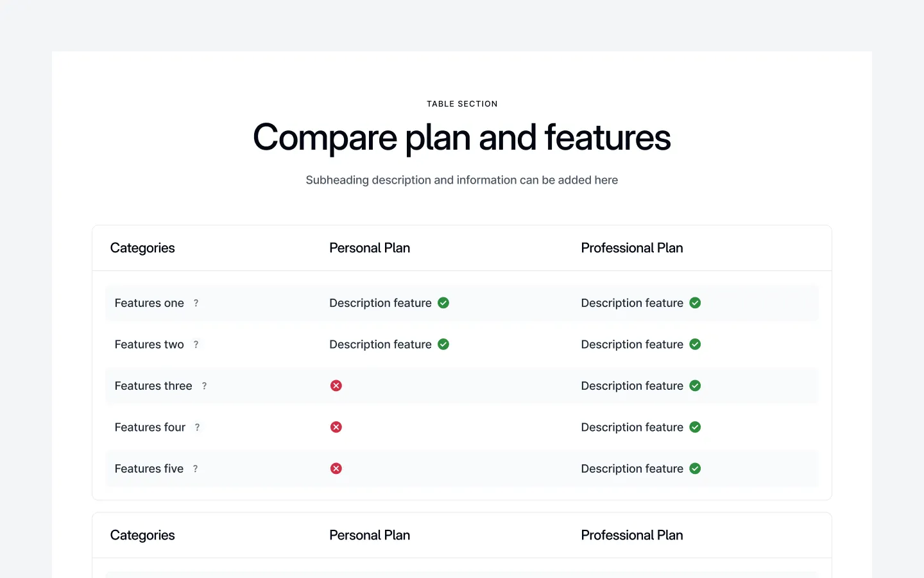The width and height of the screenshot is (924, 578).
Task: Show help for Features four
Action: coord(197,427)
